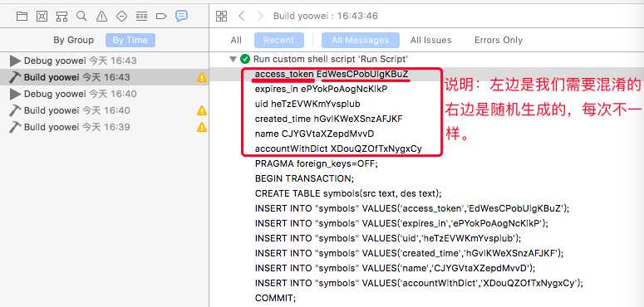
Task: Select the 'access_token EdWesCPobUlgKBuZ' log line
Action: point(332,74)
